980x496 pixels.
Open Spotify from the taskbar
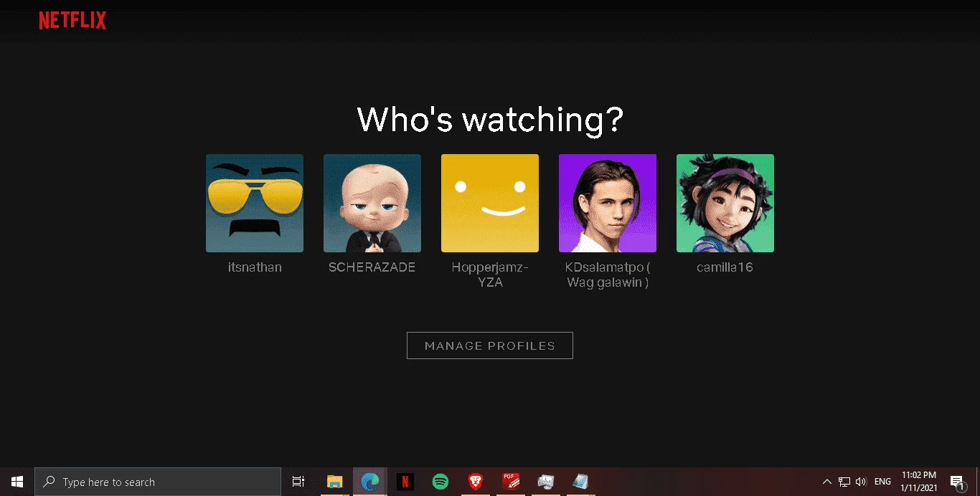click(440, 482)
